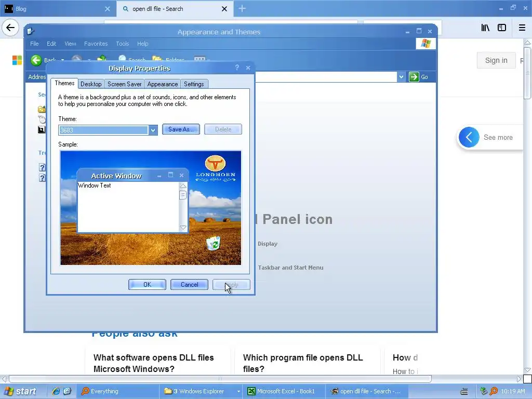Switch to the Appearance tab

point(162,84)
